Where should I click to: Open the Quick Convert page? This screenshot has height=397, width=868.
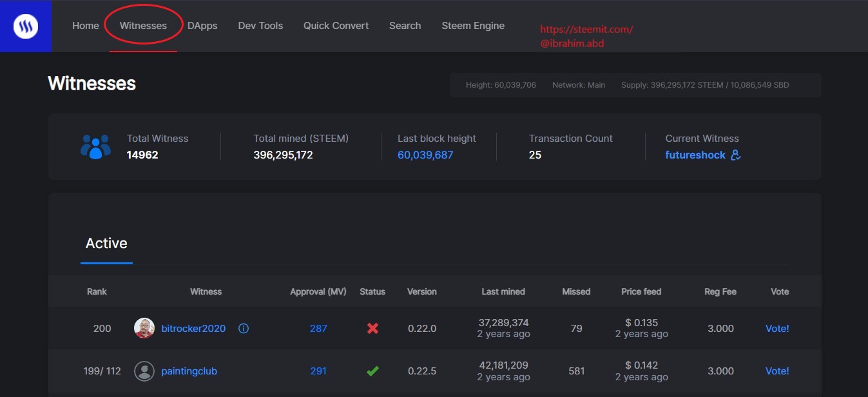pyautogui.click(x=336, y=26)
